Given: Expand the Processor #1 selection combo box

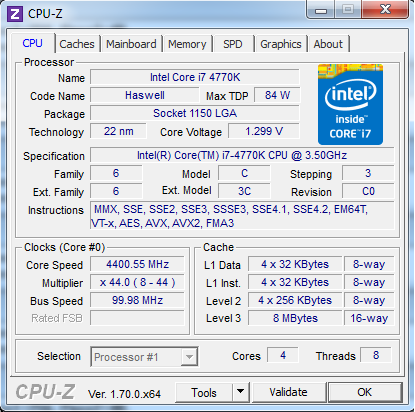Looking at the screenshot, I should coord(144,357).
